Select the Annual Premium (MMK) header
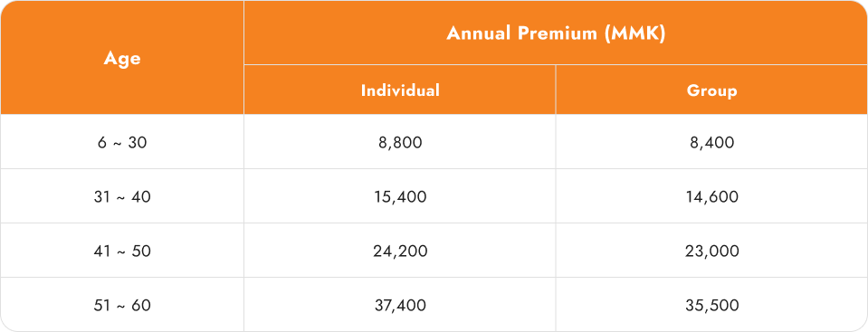Screen dimensions: 868x332 [556, 33]
